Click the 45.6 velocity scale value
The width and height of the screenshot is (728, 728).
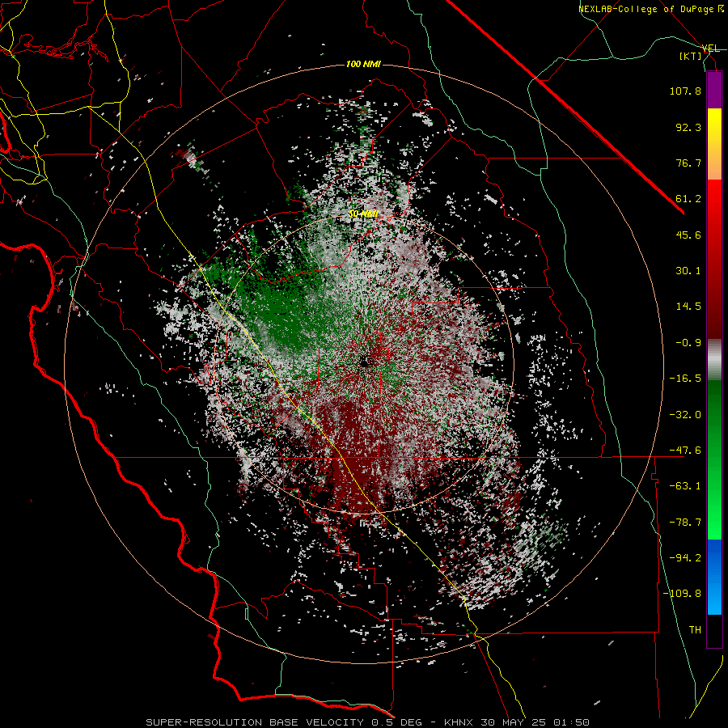688,235
